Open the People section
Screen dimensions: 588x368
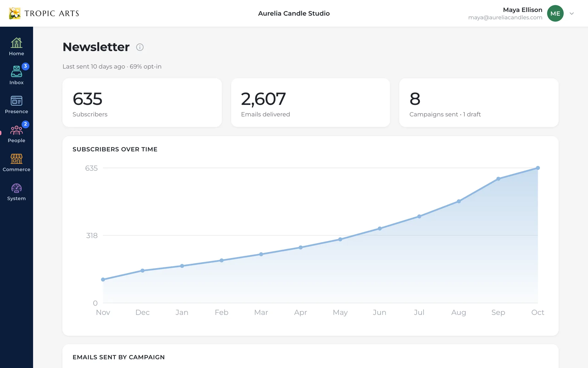[x=17, y=134]
